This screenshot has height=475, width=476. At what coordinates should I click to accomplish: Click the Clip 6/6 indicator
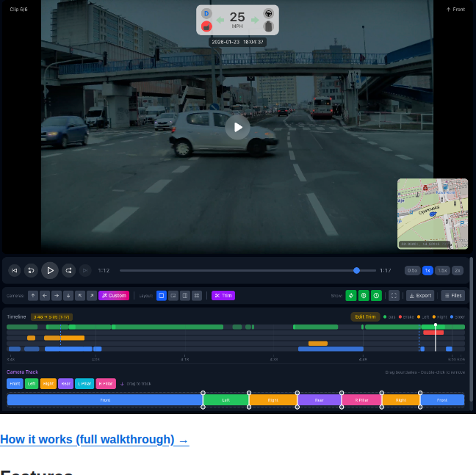[x=19, y=10]
